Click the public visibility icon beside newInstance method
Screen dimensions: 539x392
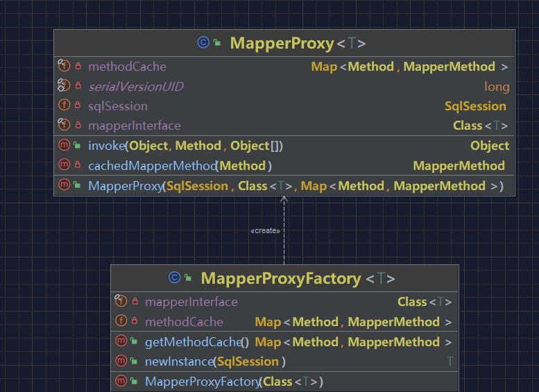(x=134, y=361)
